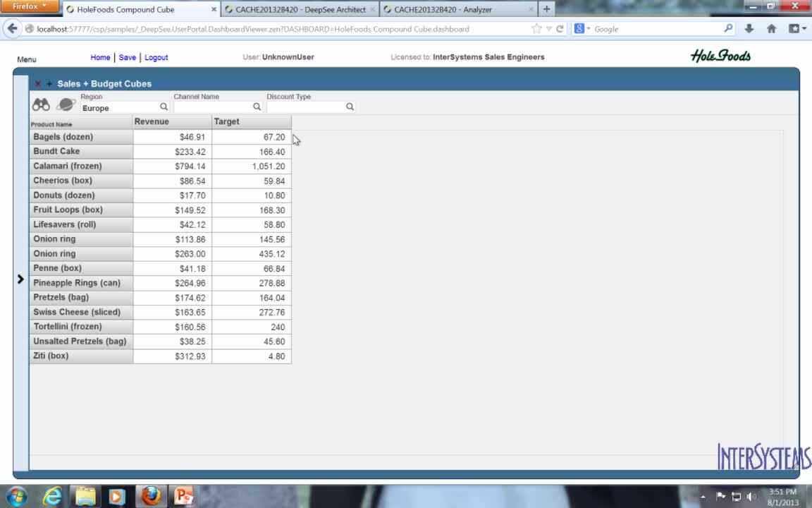
Task: Open the Region filter search icon
Action: pos(164,107)
